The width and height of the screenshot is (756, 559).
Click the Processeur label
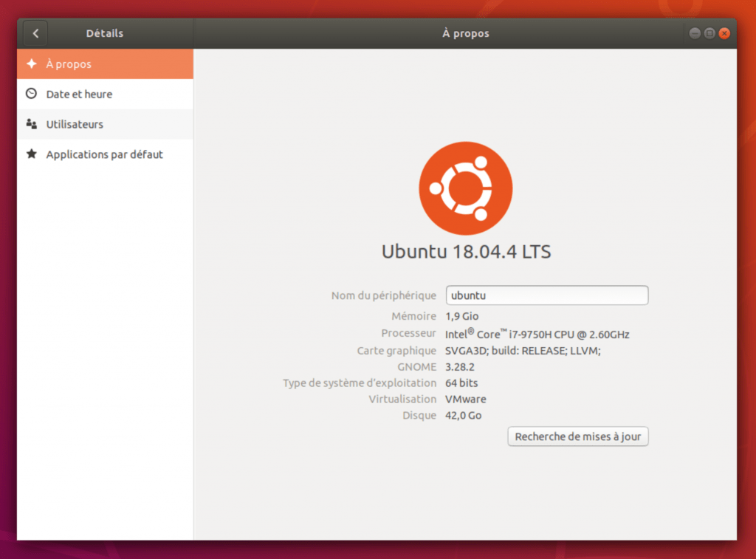tap(408, 333)
